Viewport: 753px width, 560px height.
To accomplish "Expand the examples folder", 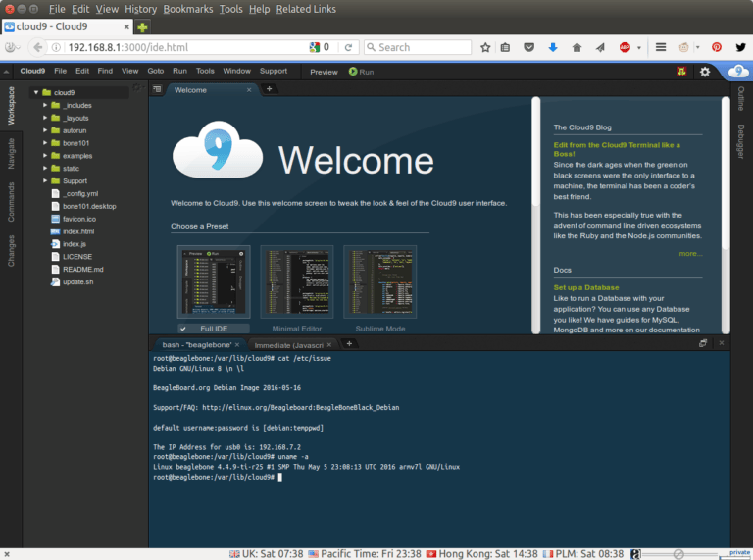I will pos(45,156).
